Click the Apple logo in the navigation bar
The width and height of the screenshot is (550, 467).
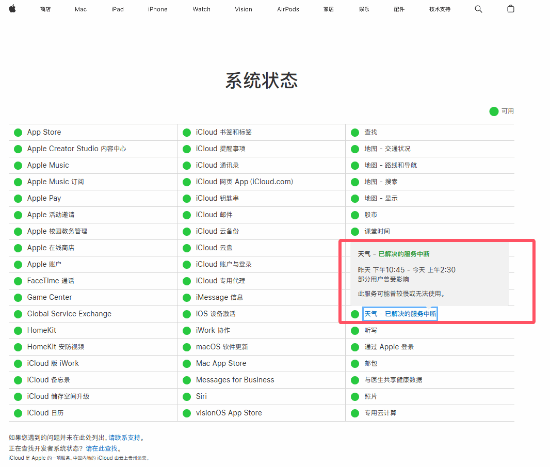12,8
